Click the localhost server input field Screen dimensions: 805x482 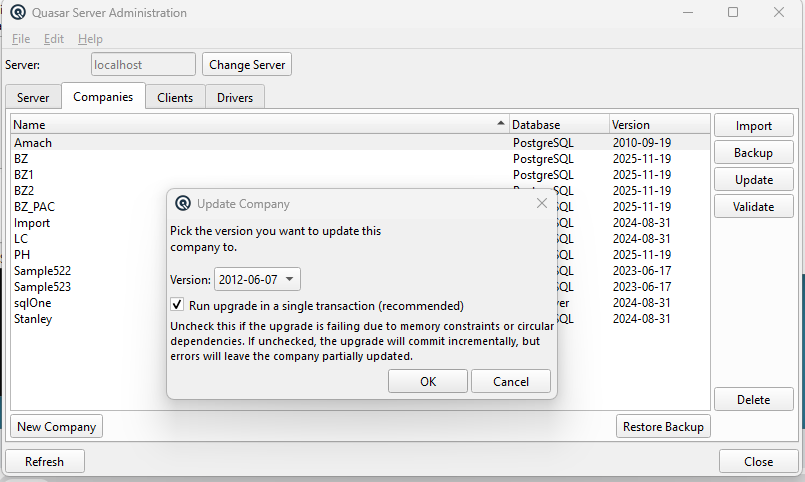click(143, 65)
